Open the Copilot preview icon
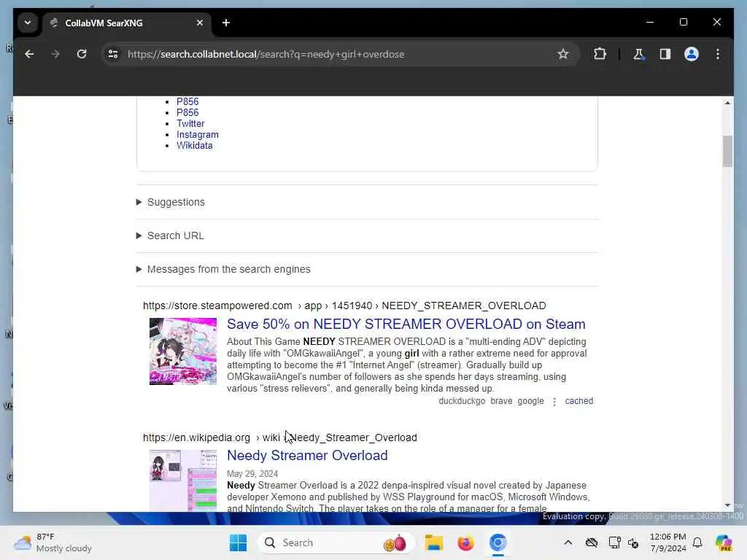 point(724,542)
